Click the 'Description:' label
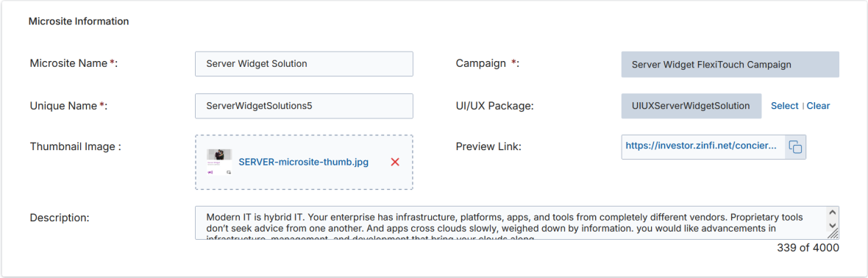 [60, 218]
